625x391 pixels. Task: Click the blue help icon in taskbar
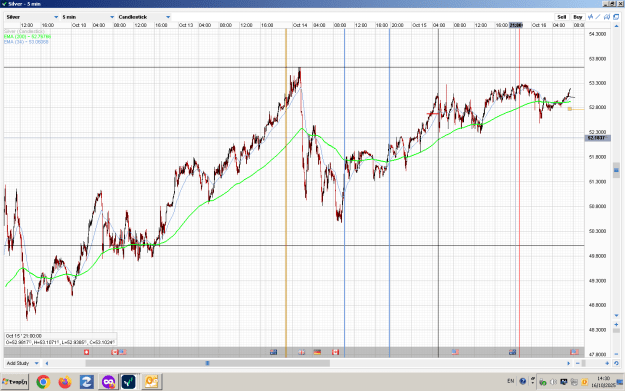[523, 381]
